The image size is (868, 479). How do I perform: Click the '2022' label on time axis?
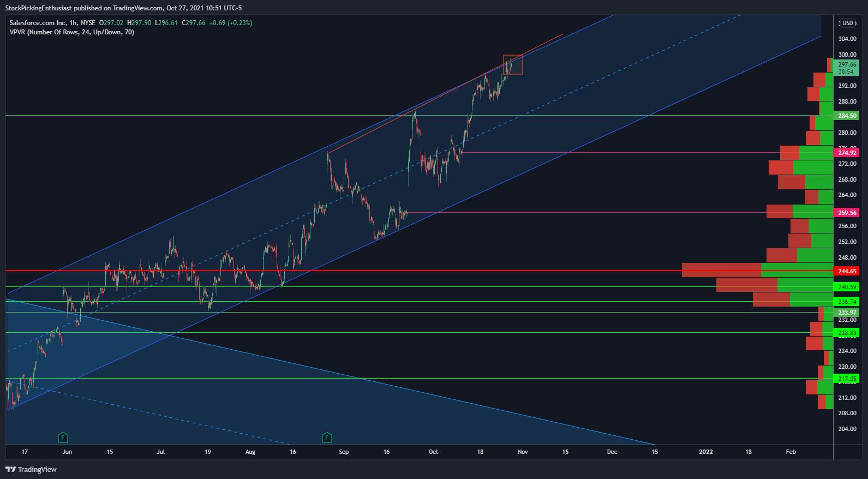(706, 452)
